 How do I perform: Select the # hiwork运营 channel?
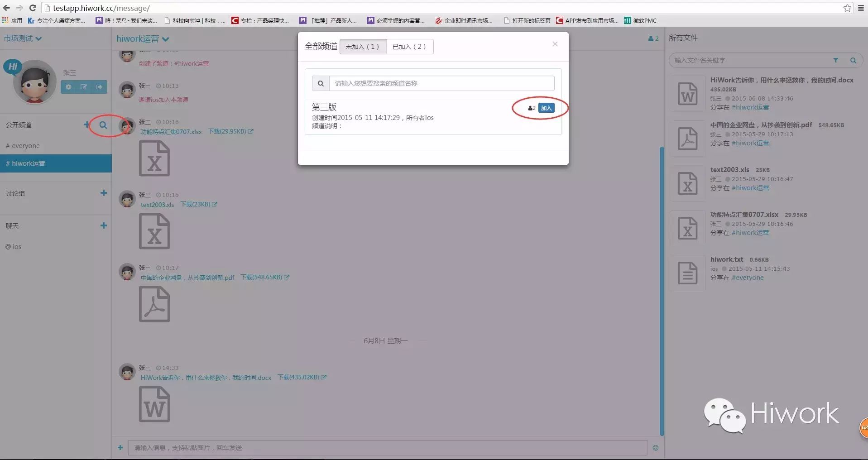(x=56, y=163)
